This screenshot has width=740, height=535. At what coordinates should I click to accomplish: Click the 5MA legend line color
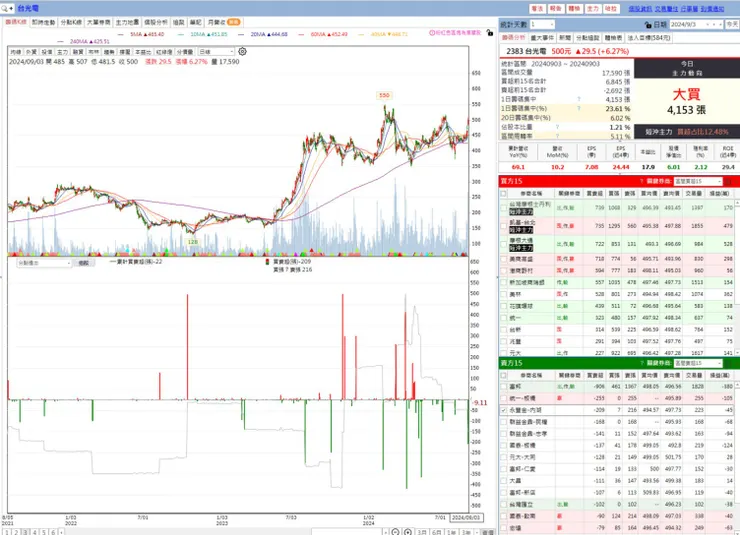coord(120,34)
